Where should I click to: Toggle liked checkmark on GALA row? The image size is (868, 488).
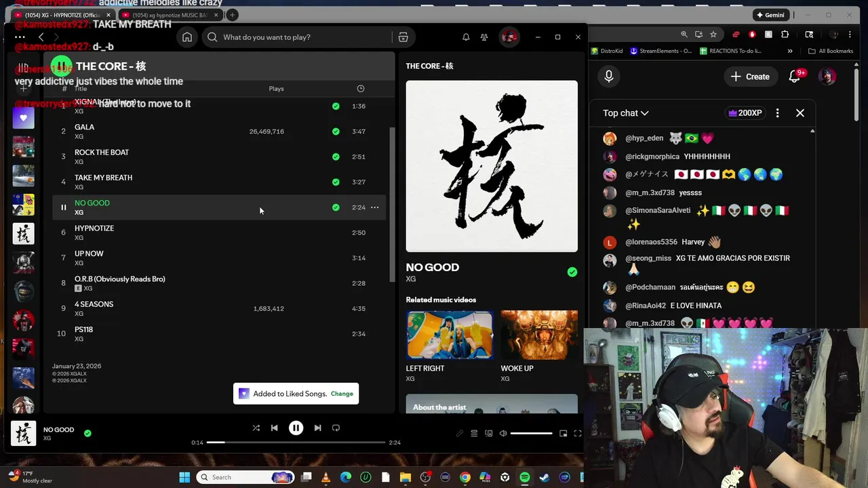(x=336, y=131)
